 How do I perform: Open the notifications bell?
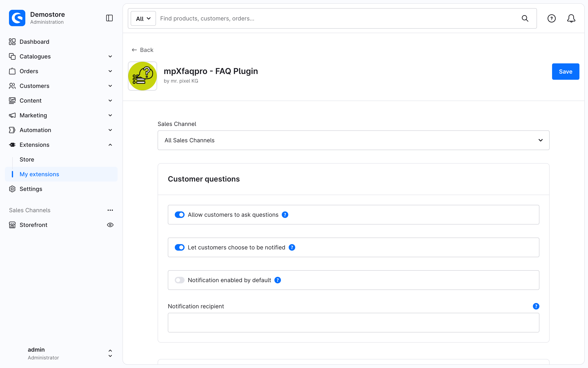point(571,18)
